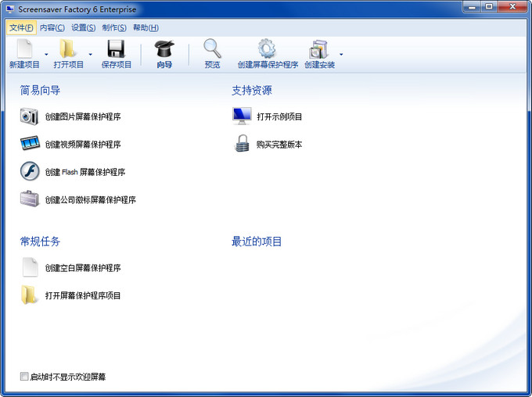The image size is (532, 397).
Task: Click the monitor icon for sample project
Action: pos(242,116)
